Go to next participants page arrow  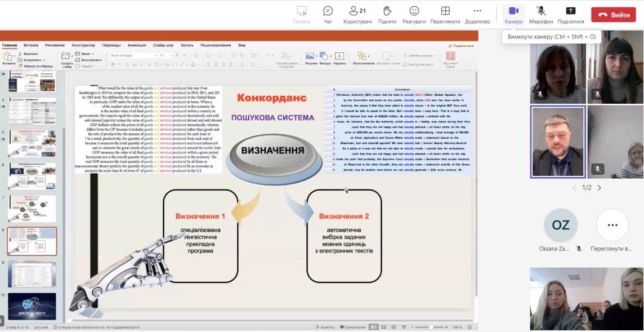(599, 188)
